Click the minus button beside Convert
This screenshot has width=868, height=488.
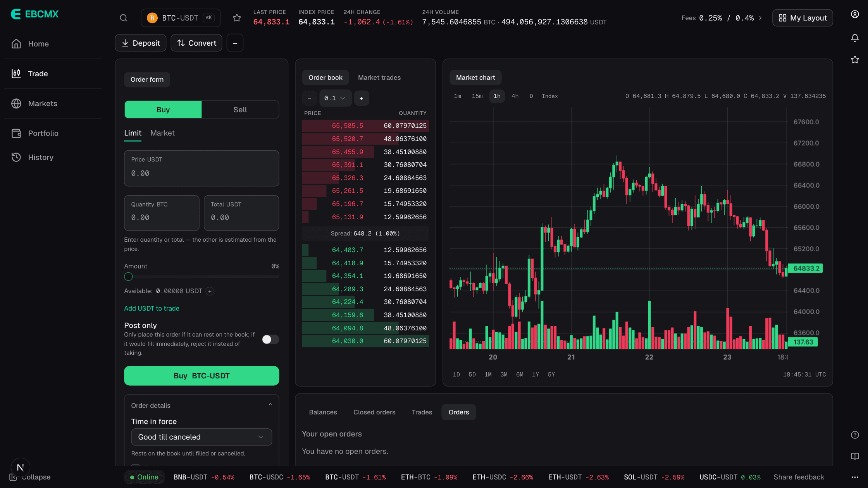point(235,43)
